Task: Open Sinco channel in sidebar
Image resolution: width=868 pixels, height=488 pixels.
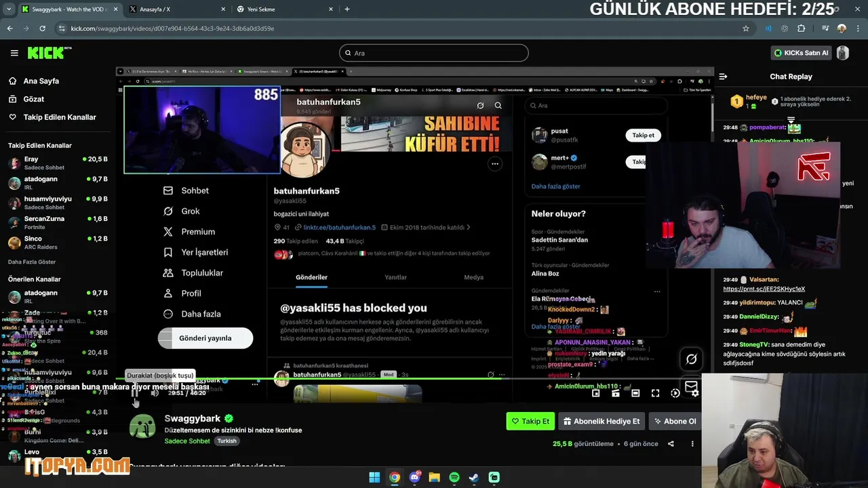Action: [58, 243]
